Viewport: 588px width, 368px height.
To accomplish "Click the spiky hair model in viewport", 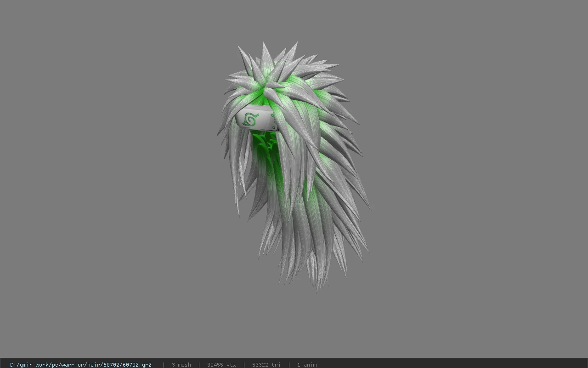I will pyautogui.click(x=294, y=167).
